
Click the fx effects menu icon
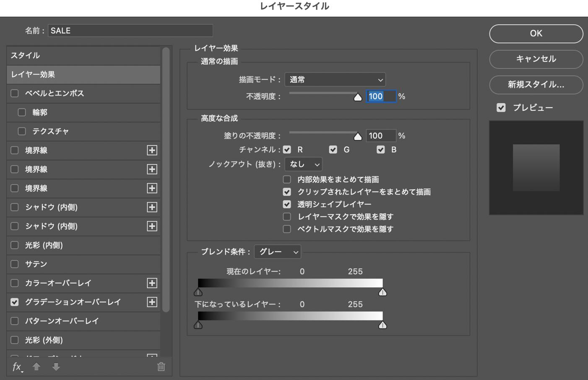tap(17, 367)
